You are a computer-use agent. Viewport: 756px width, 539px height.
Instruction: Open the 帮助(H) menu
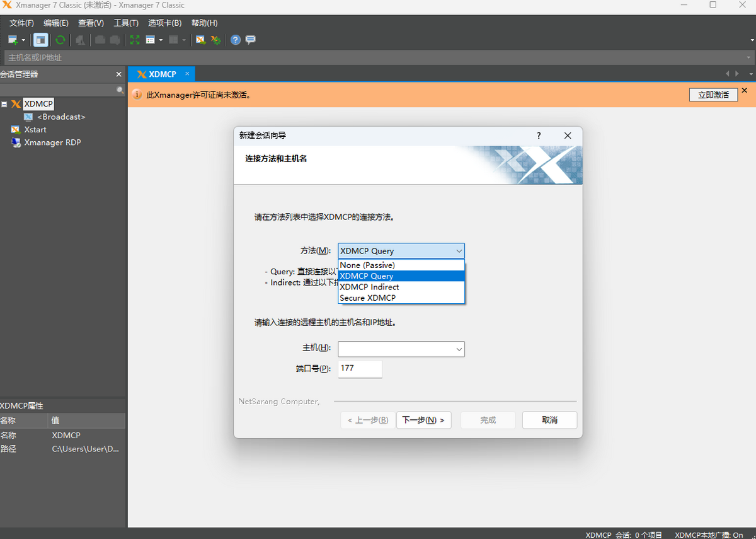tap(204, 23)
